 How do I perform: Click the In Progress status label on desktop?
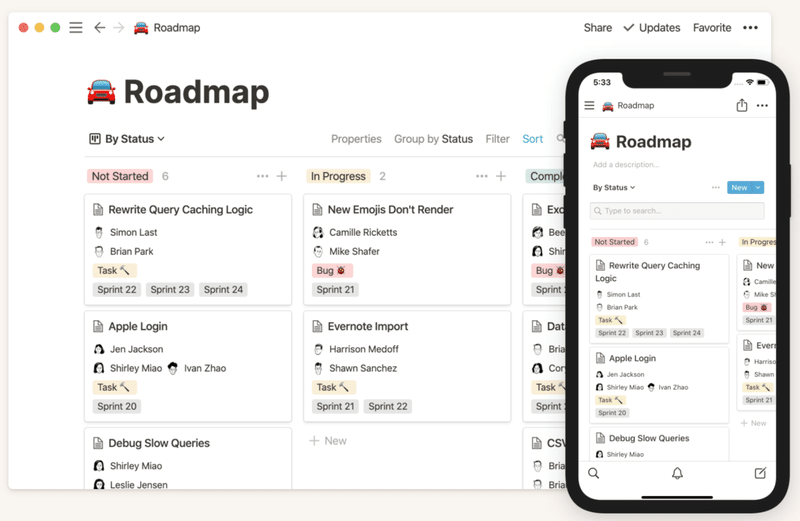[x=338, y=176]
